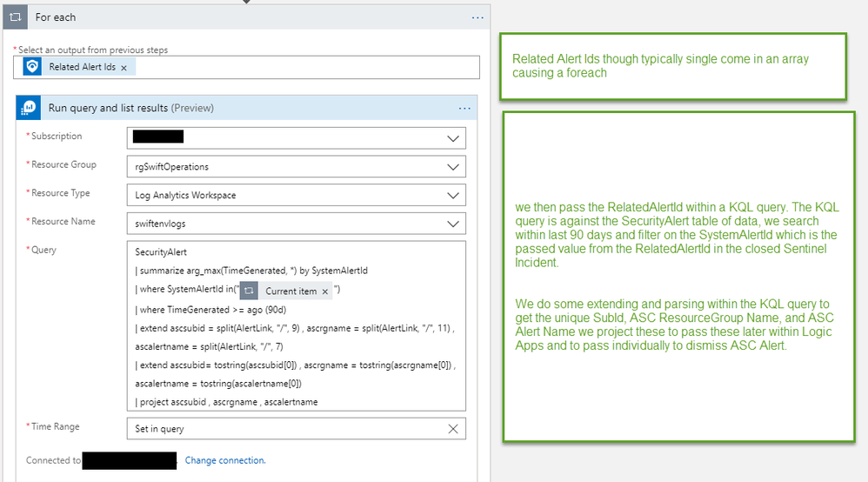Remove the Related Alert Ids token

pos(124,68)
